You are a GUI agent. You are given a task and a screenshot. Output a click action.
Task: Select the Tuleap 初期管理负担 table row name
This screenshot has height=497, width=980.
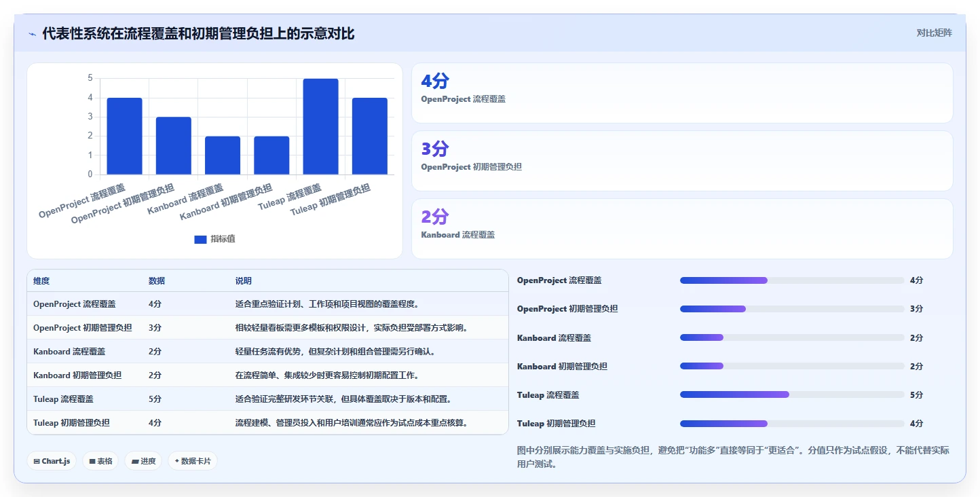(x=72, y=423)
